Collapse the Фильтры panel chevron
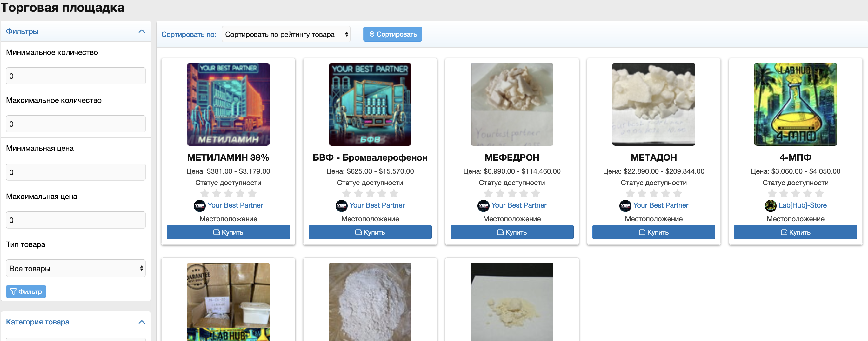Screen dimensions: 868x341 point(142,31)
